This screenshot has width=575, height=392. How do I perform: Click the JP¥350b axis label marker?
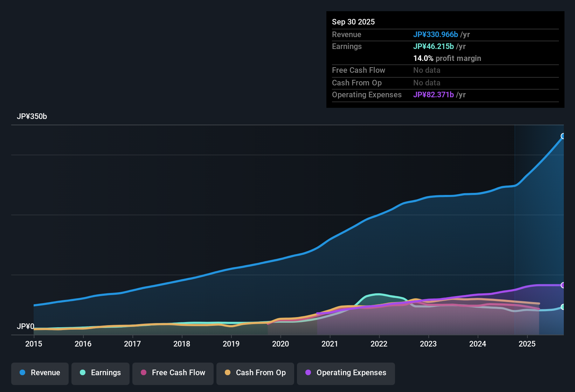[x=32, y=117]
